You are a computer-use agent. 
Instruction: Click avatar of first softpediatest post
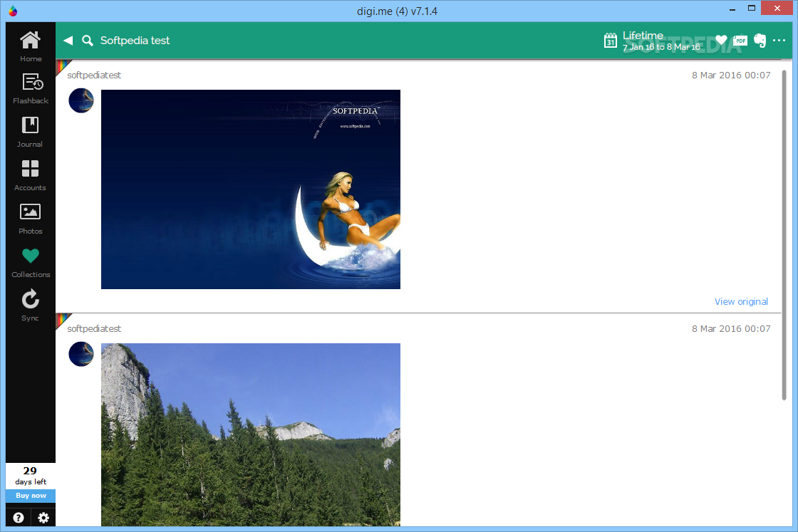tap(81, 100)
